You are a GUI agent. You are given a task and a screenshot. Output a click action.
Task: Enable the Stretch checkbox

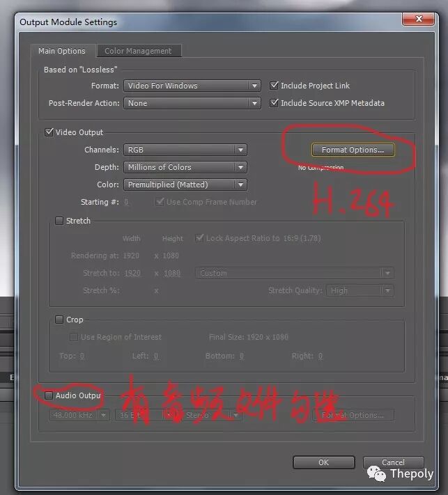[x=59, y=221]
